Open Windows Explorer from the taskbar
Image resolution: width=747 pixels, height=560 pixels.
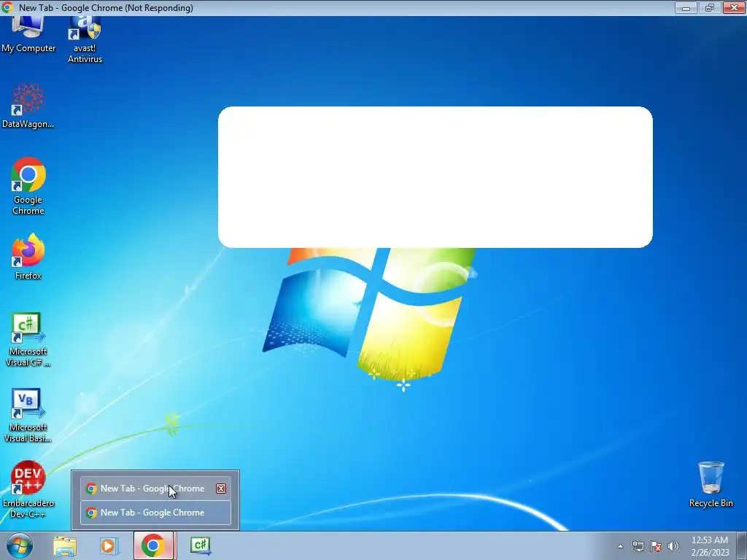point(65,545)
